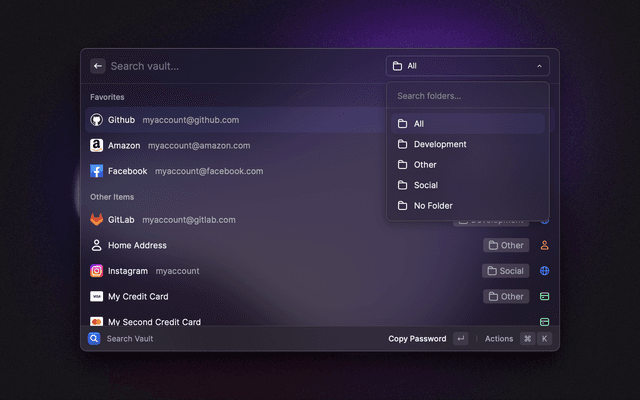Filter by the Social folder
Screen dimensions: 640x400
[426, 185]
